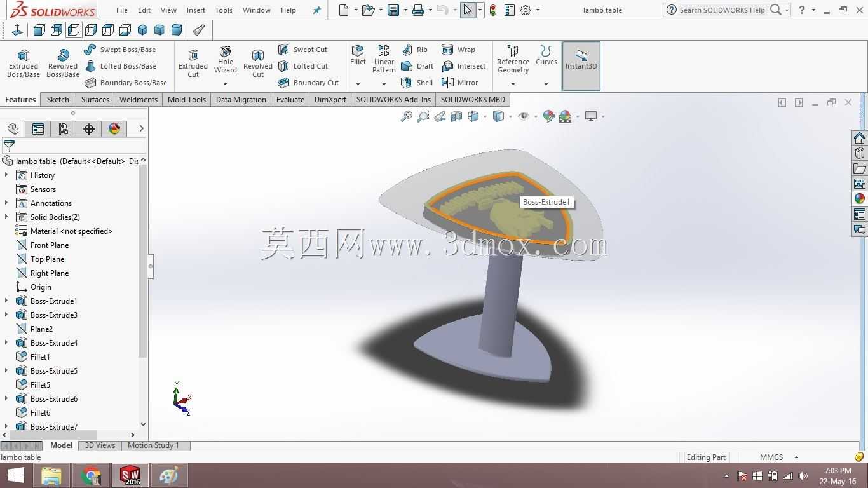The image size is (868, 488).
Task: Open the Hole Wizard dropdown arrow
Action: coord(225,84)
